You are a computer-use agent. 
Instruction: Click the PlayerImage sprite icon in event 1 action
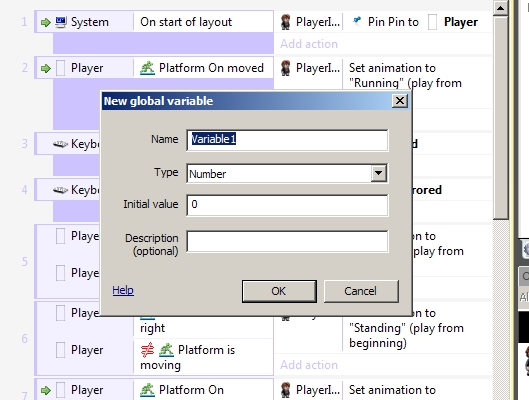pyautogui.click(x=286, y=22)
